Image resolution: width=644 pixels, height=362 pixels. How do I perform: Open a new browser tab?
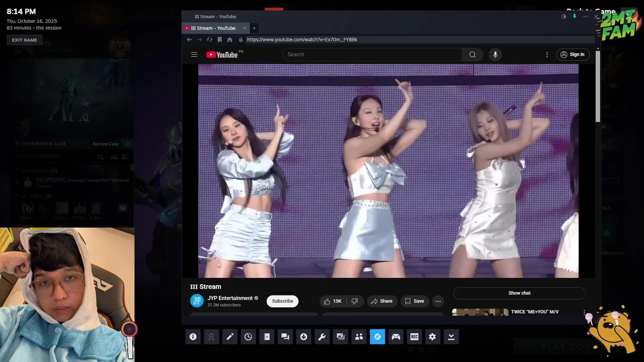click(x=254, y=28)
